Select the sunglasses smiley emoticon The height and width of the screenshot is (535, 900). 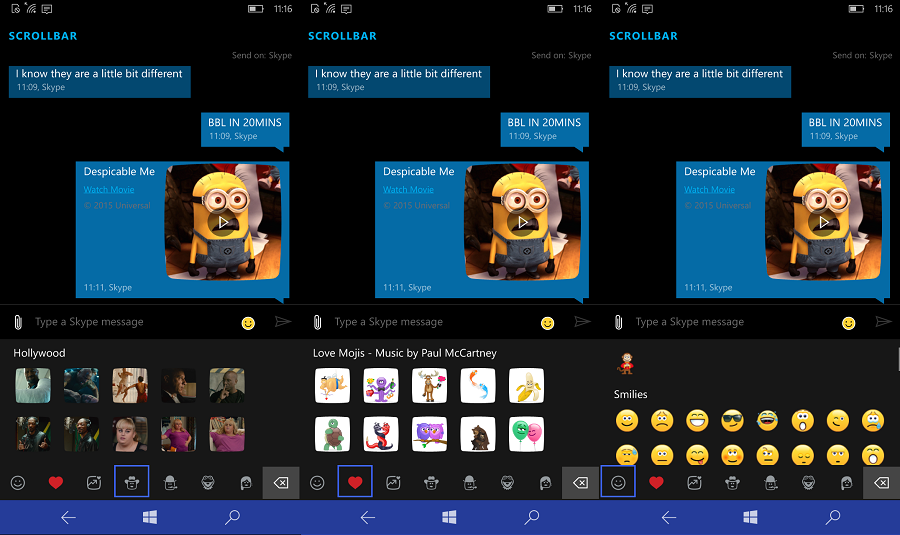tap(732, 421)
